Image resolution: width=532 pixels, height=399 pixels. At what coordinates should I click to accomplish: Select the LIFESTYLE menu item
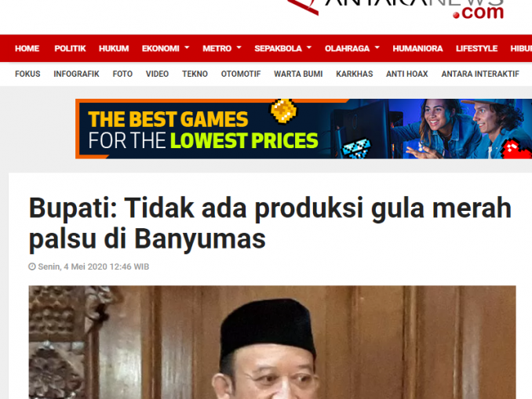coord(476,49)
